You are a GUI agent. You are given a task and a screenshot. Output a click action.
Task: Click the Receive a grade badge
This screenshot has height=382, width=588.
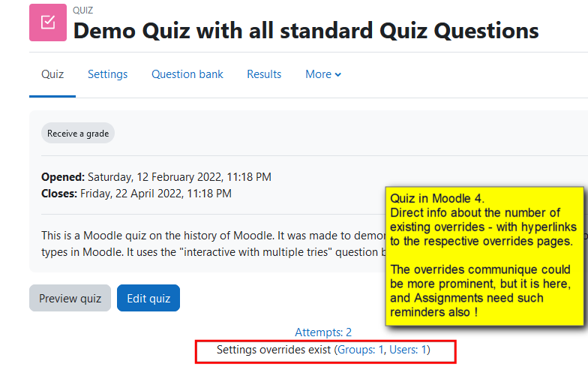point(78,134)
